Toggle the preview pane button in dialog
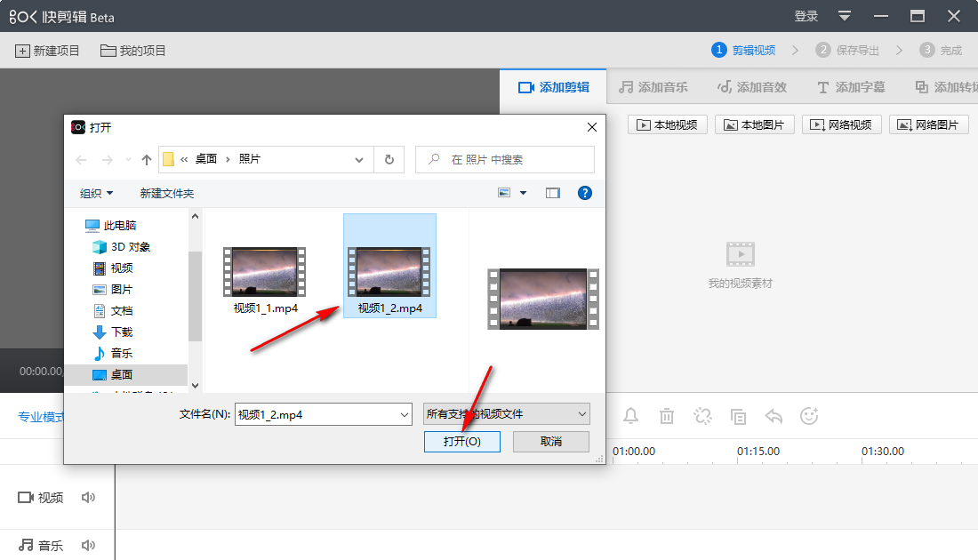Screen dimensions: 978x560 click(x=553, y=193)
